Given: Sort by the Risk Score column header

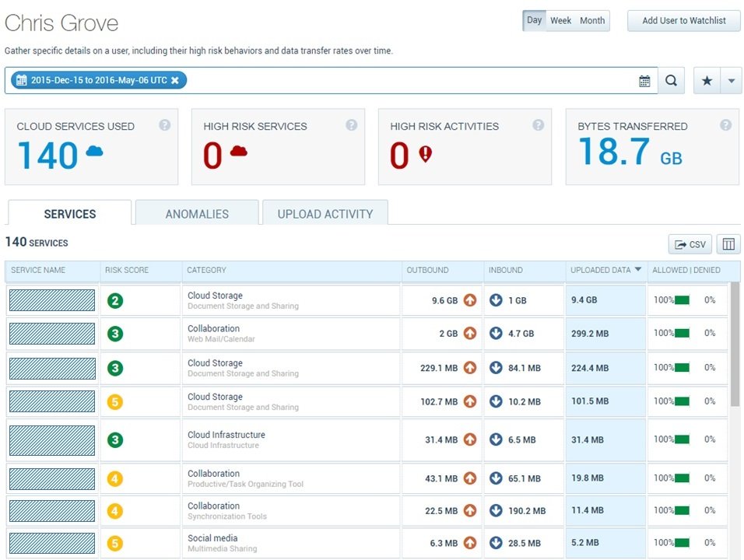Looking at the screenshot, I should [127, 270].
